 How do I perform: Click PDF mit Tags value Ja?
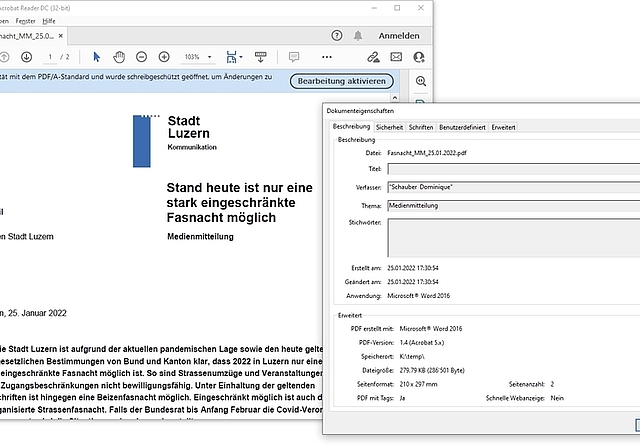pyautogui.click(x=402, y=398)
